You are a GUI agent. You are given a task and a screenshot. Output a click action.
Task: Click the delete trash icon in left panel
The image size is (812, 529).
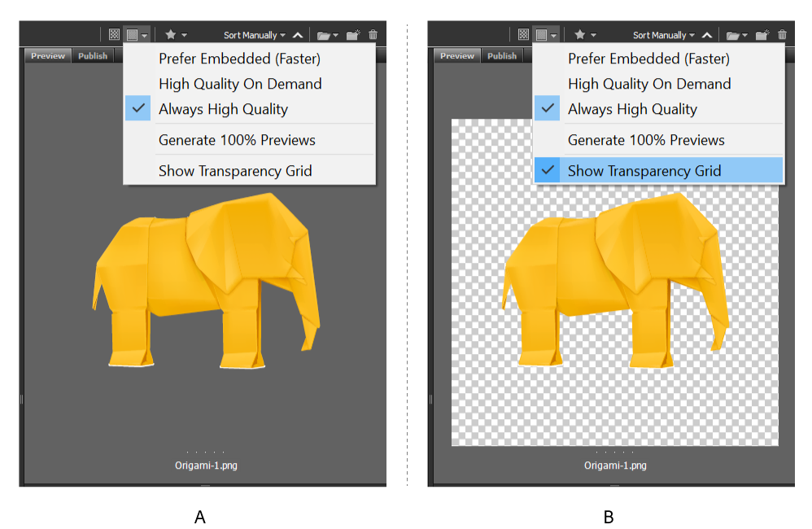pos(373,35)
